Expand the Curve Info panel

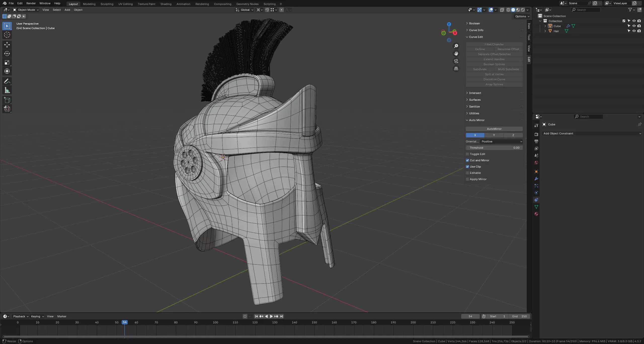tap(476, 30)
